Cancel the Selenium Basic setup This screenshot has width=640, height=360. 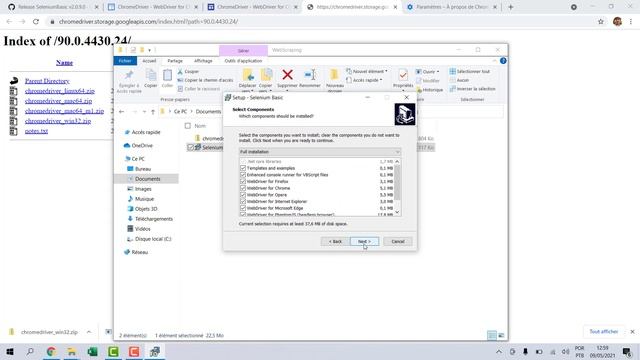pyautogui.click(x=398, y=241)
